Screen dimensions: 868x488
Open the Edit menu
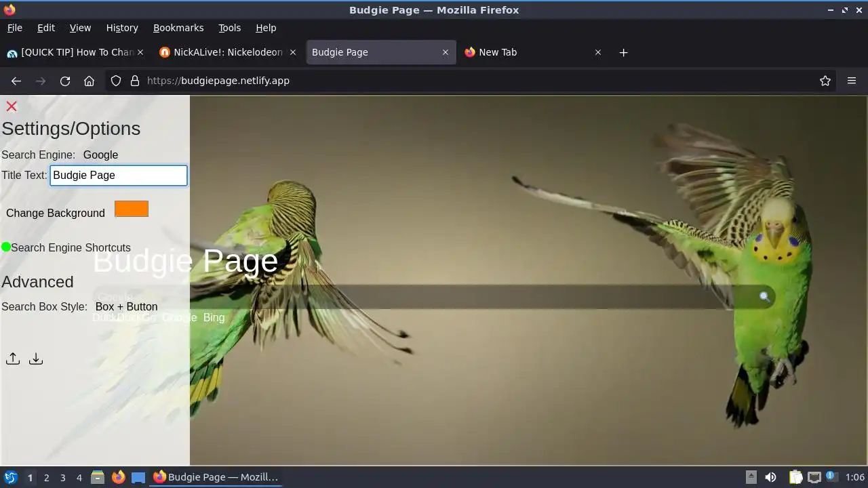click(x=46, y=28)
